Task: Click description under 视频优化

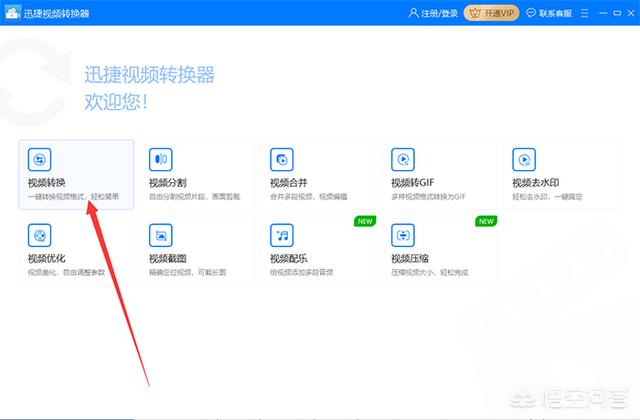Action: coord(67,272)
